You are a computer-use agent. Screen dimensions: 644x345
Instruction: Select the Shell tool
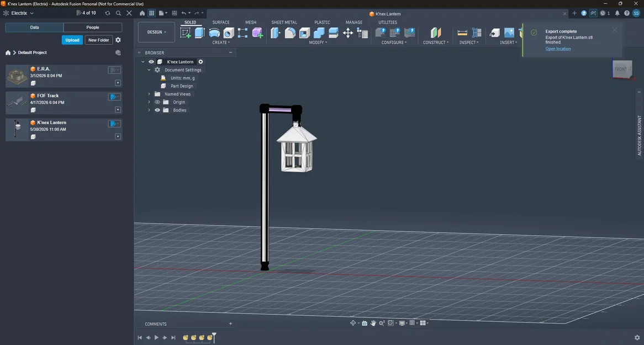click(x=304, y=33)
